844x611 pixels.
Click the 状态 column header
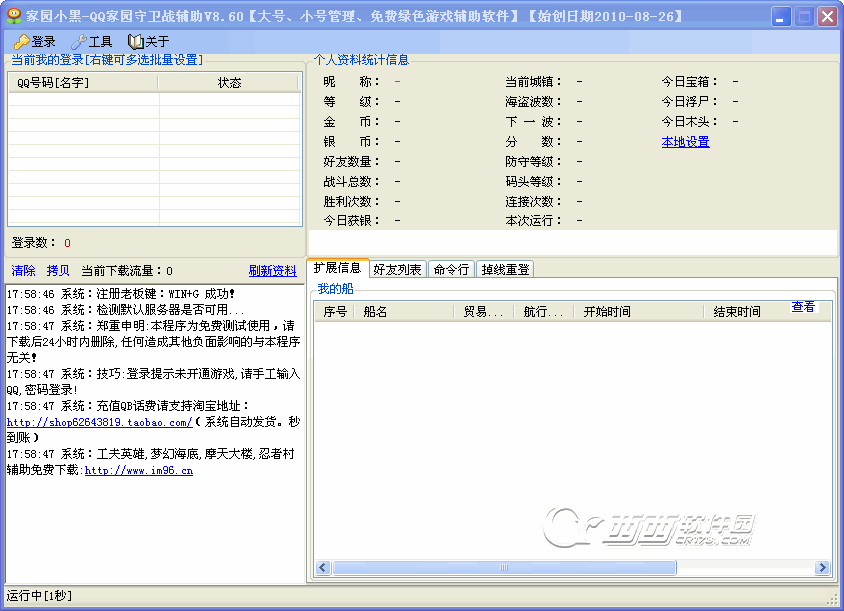(229, 82)
